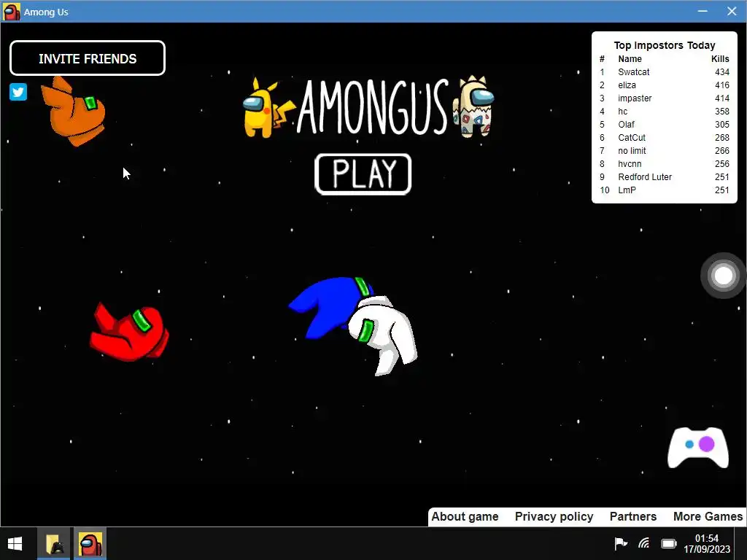The width and height of the screenshot is (747, 560).
Task: Select the Olaf leaderboard entry
Action: 664,124
